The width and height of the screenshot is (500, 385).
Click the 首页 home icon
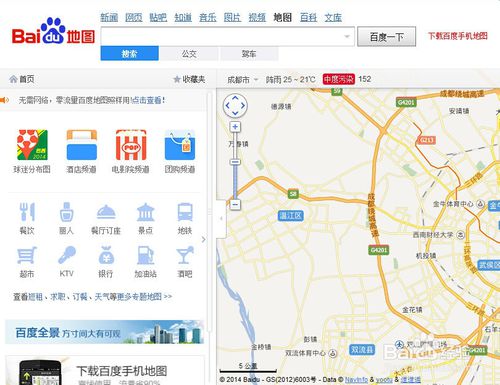[13, 79]
